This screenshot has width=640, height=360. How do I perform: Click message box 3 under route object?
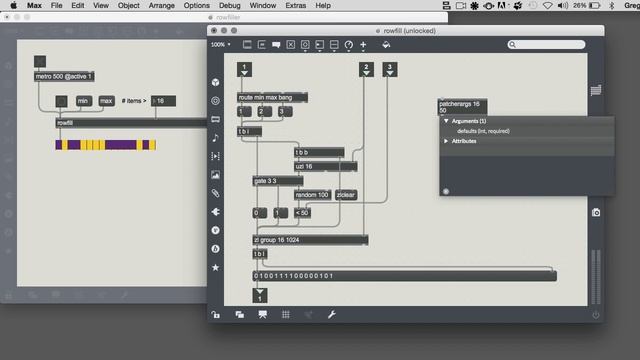coord(285,111)
